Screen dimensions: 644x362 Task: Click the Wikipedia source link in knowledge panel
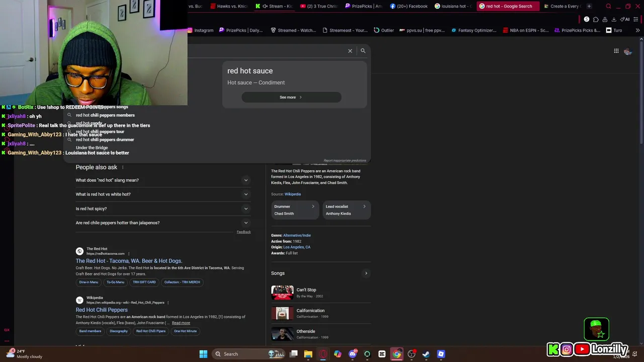pyautogui.click(x=292, y=194)
